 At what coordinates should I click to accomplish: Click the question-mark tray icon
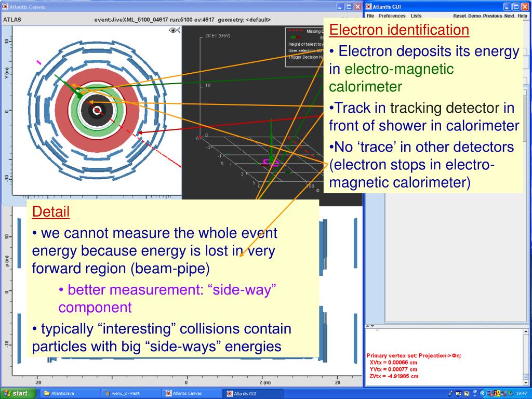point(467,394)
